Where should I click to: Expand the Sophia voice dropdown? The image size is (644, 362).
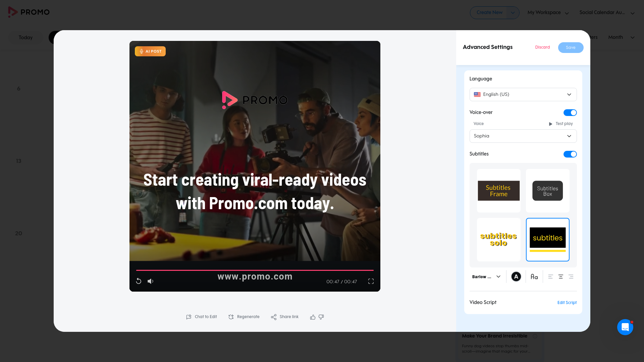pyautogui.click(x=523, y=136)
